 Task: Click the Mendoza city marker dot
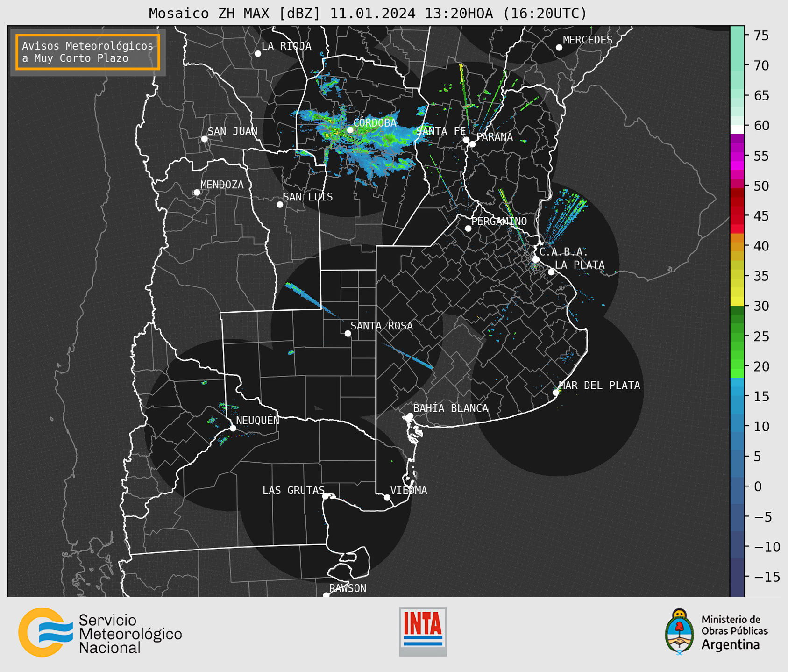(197, 193)
